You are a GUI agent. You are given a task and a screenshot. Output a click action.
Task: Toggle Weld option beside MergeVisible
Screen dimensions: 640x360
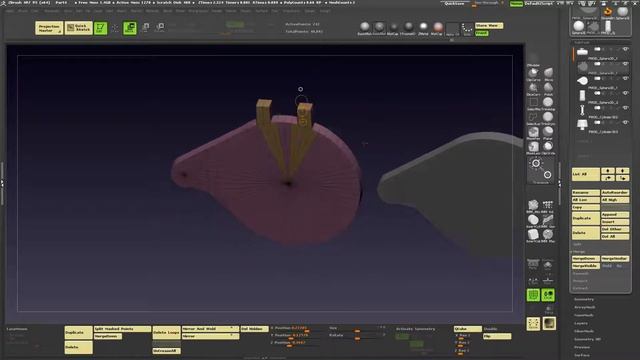click(x=607, y=266)
